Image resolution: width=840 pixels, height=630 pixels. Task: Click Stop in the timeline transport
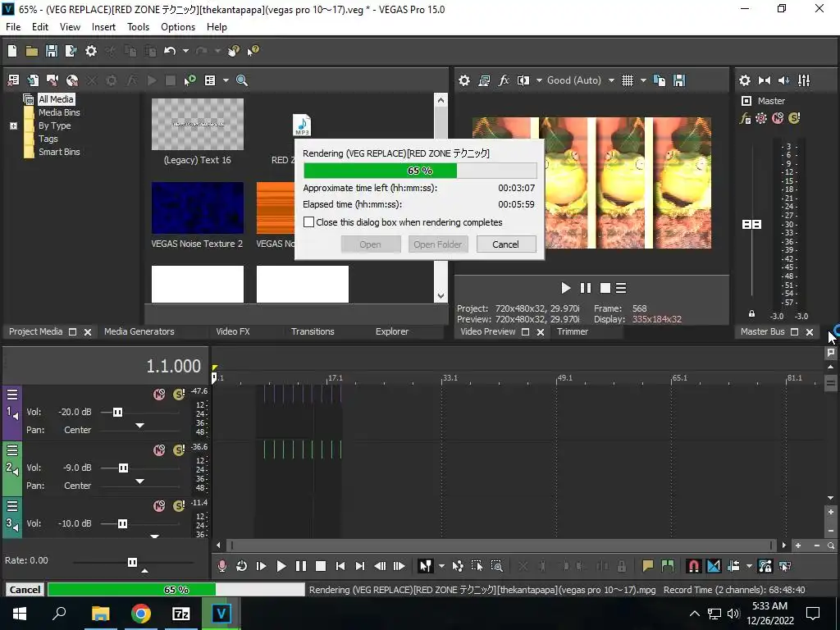coord(321,566)
